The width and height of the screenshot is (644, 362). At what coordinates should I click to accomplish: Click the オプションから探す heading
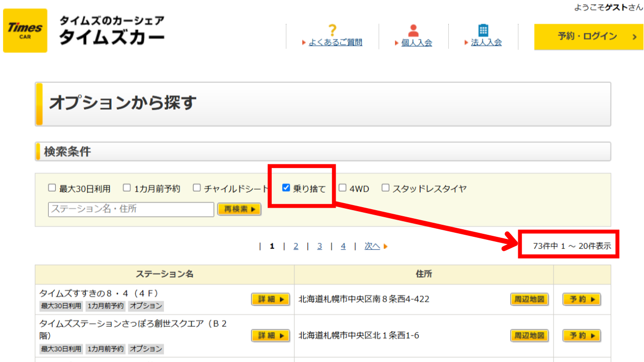tap(122, 103)
